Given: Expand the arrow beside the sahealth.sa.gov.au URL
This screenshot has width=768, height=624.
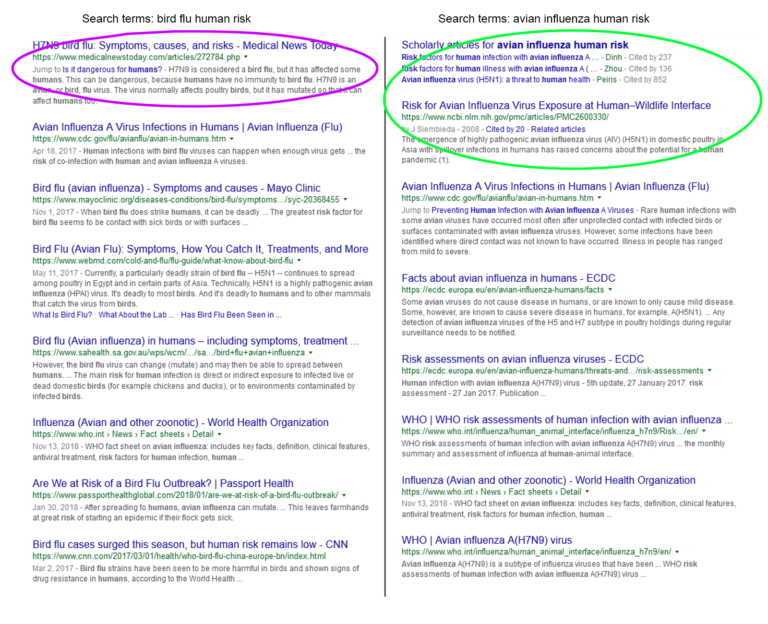Looking at the screenshot, I should (312, 354).
